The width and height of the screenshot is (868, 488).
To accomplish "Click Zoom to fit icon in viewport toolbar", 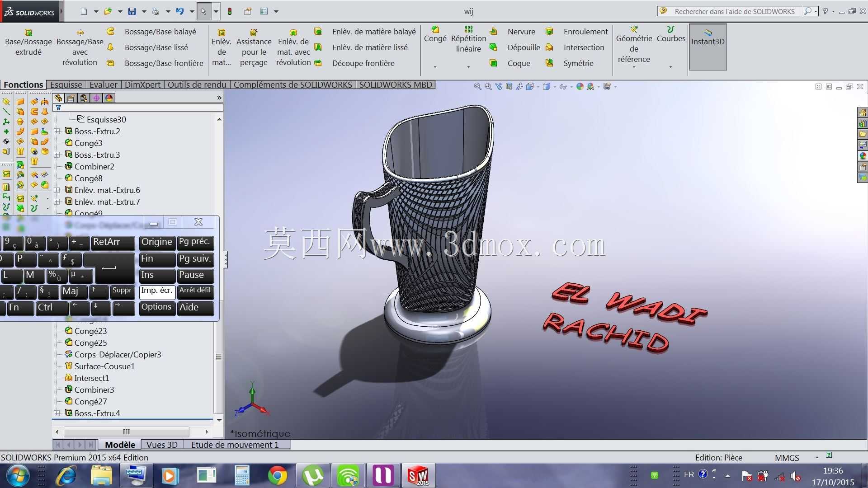I will (477, 86).
